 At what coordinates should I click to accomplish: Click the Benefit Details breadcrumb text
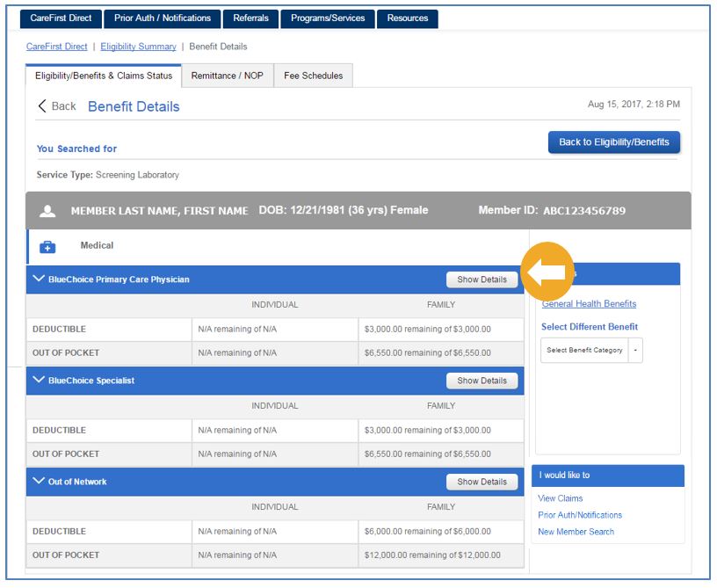(218, 47)
